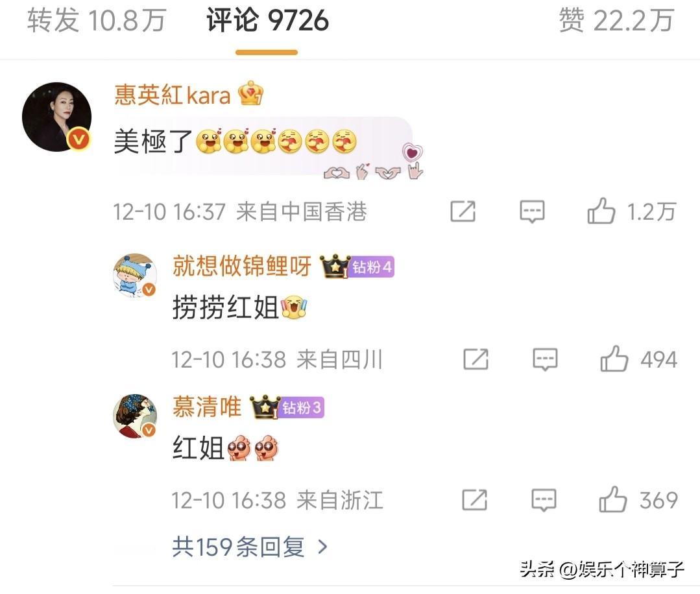
Task: Open 就想做锦鲤呀 username link
Action: pyautogui.click(x=241, y=266)
